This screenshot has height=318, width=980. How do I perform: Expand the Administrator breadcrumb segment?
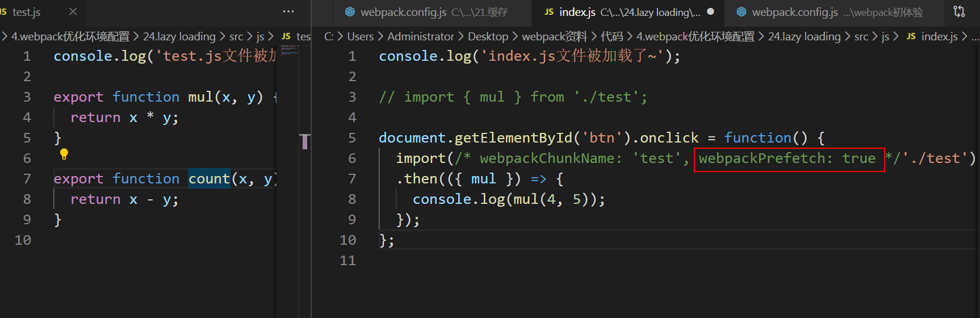coord(420,36)
